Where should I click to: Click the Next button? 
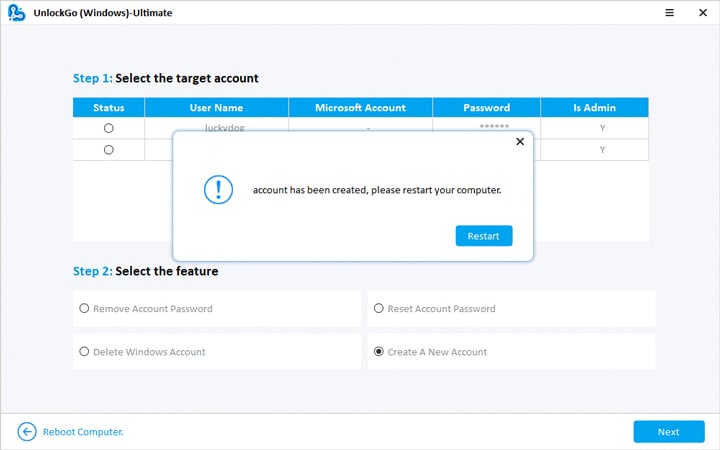[668, 432]
